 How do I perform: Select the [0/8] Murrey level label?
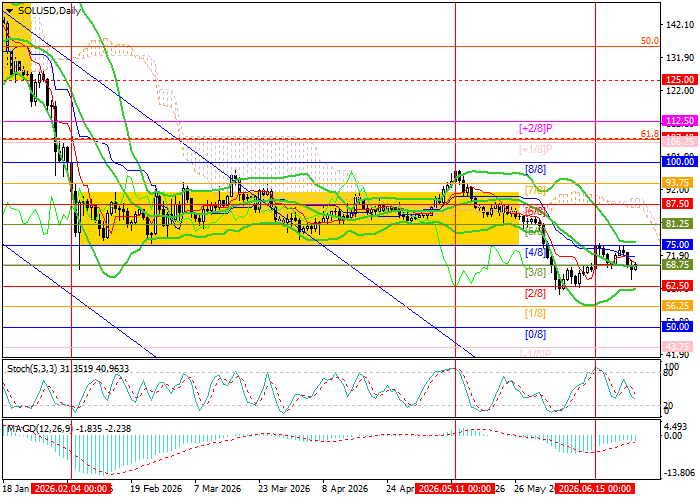[535, 334]
